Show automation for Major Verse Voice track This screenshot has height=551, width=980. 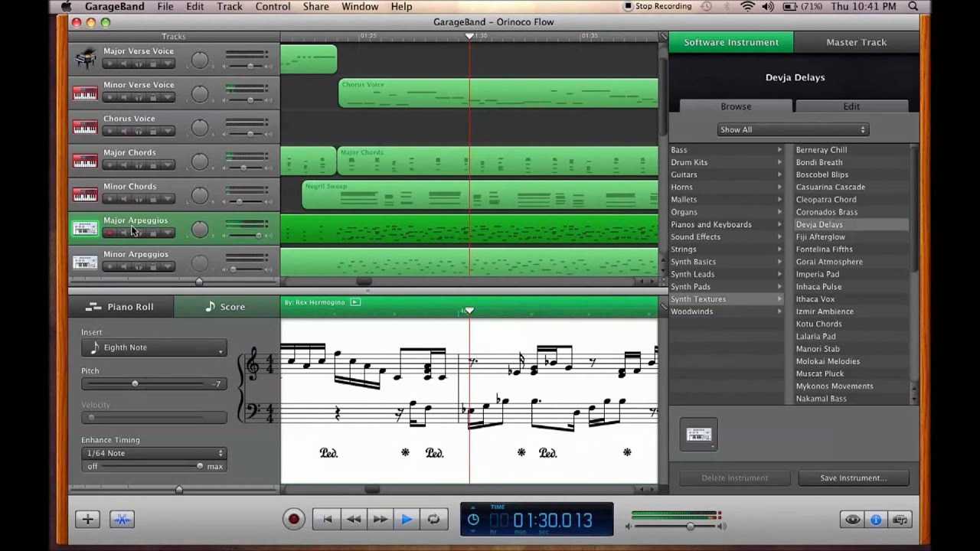click(x=168, y=64)
